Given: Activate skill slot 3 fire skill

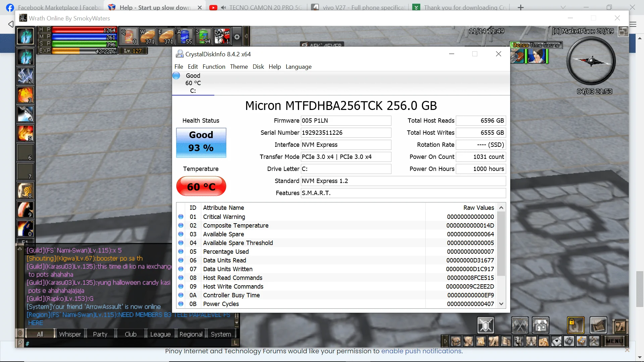Looking at the screenshot, I should click(x=25, y=95).
